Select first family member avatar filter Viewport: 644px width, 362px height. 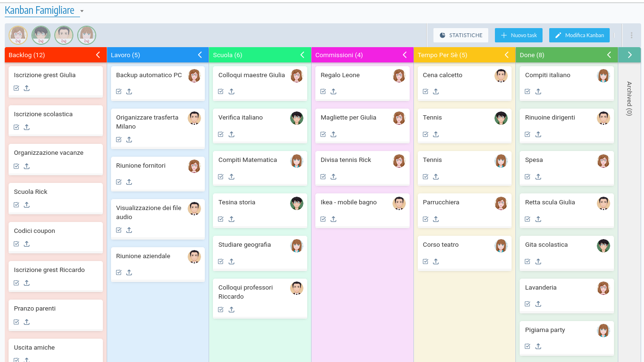click(18, 35)
